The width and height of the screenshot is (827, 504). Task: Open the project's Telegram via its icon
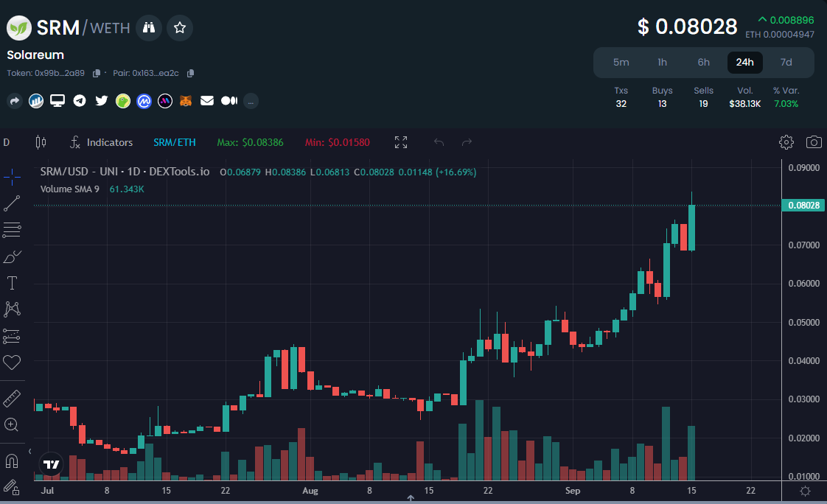click(80, 101)
